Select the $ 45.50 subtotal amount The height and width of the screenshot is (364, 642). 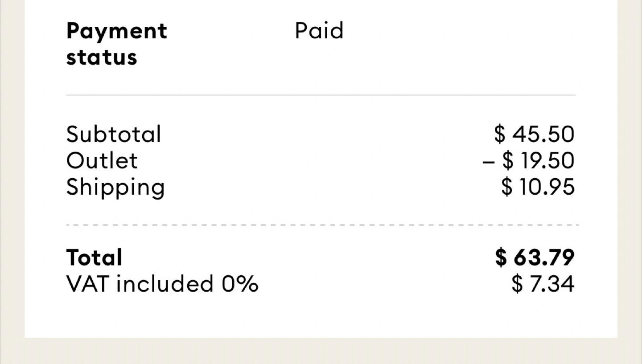coord(534,134)
